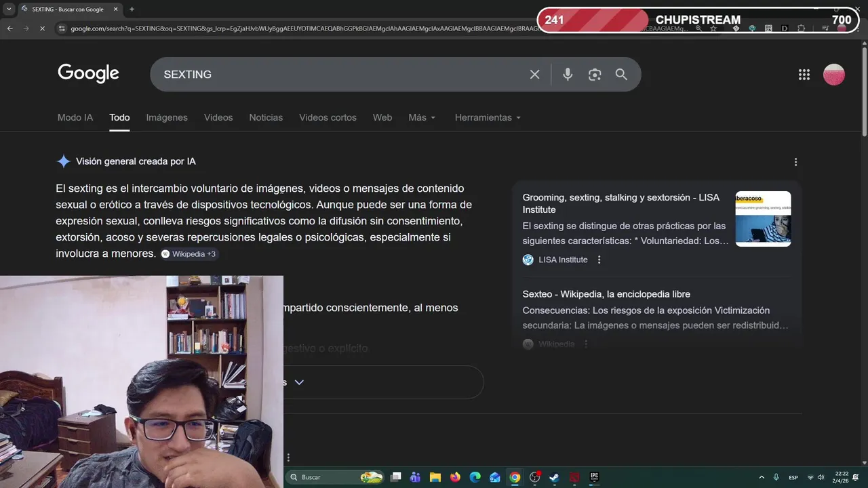This screenshot has height=488, width=868.
Task: Expand the Más search filter dropdown
Action: [422, 117]
